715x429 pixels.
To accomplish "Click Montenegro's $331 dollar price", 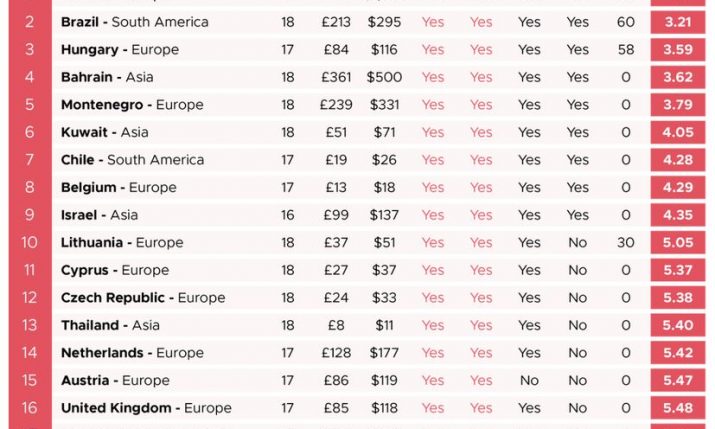I will coord(382,105).
